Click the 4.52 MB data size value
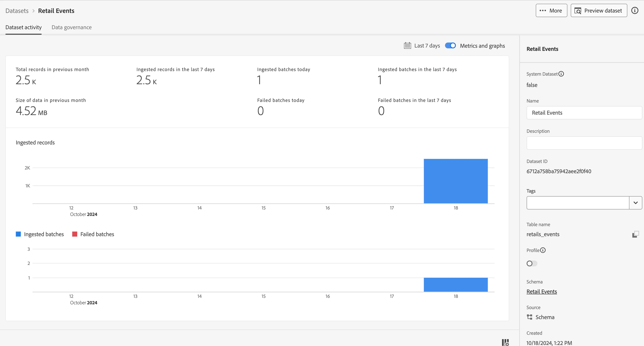Screen dimensions: 644x346 pos(31,111)
